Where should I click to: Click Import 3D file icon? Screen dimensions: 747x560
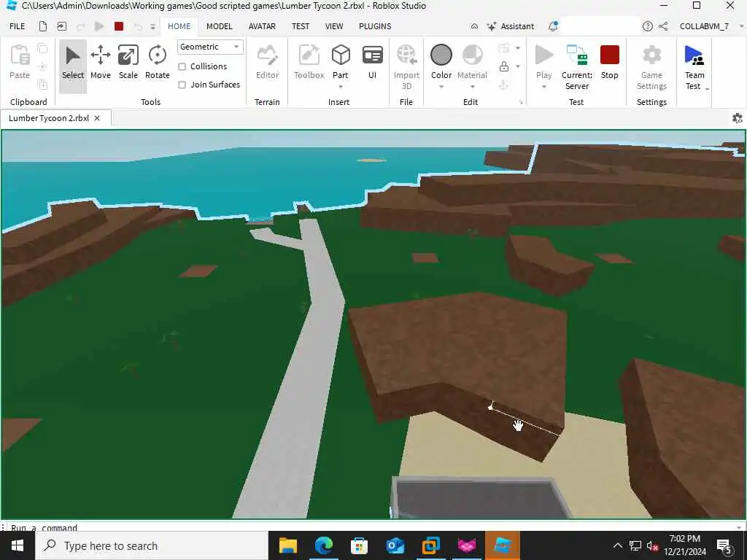tap(406, 56)
